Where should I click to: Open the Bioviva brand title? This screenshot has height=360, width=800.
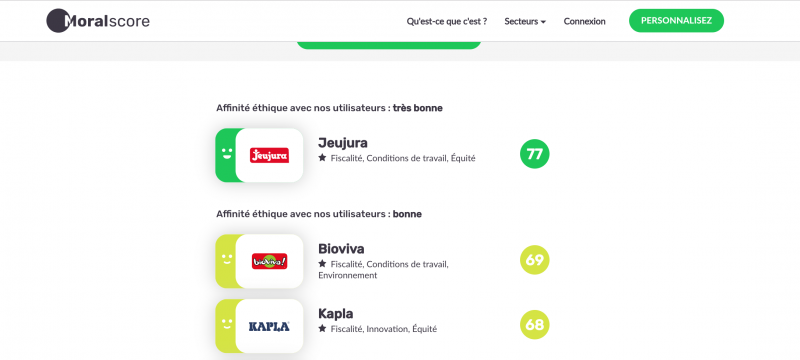(341, 249)
